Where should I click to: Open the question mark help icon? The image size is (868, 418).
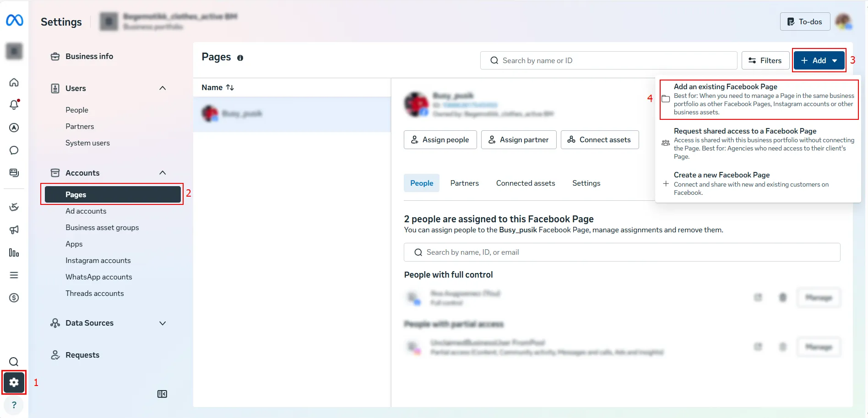pyautogui.click(x=14, y=405)
